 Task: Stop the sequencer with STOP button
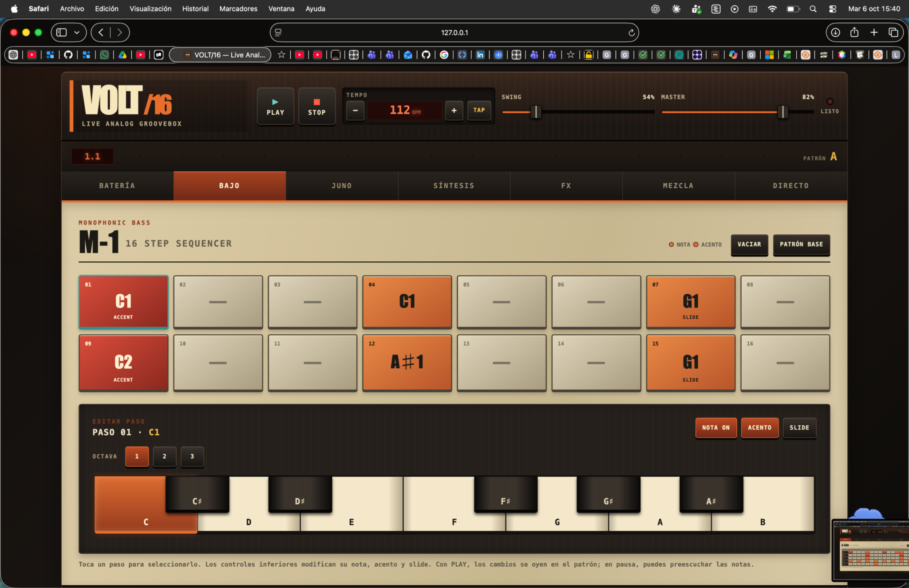click(x=316, y=107)
